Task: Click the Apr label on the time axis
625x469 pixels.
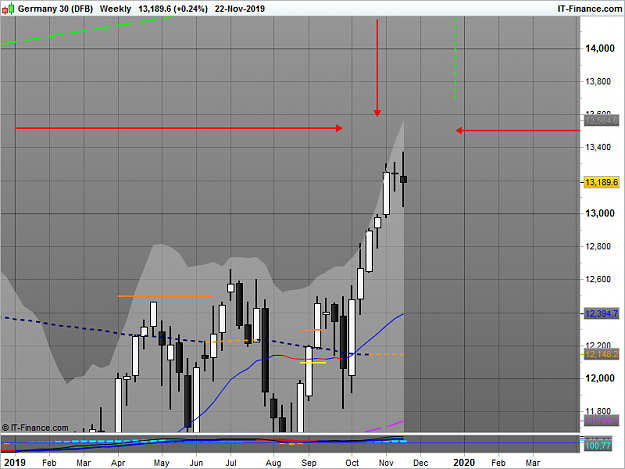Action: click(x=118, y=463)
